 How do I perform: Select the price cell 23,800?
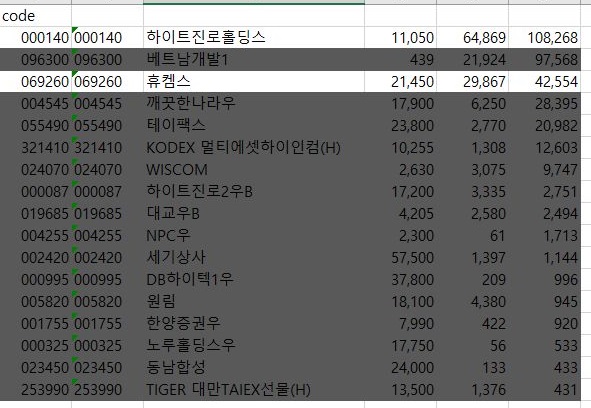tap(401, 125)
